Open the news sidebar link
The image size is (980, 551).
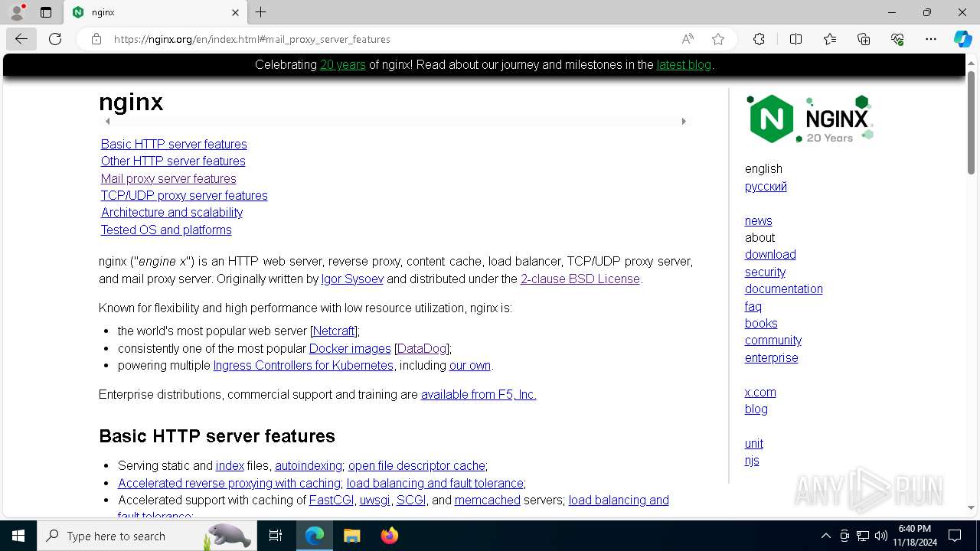759,220
